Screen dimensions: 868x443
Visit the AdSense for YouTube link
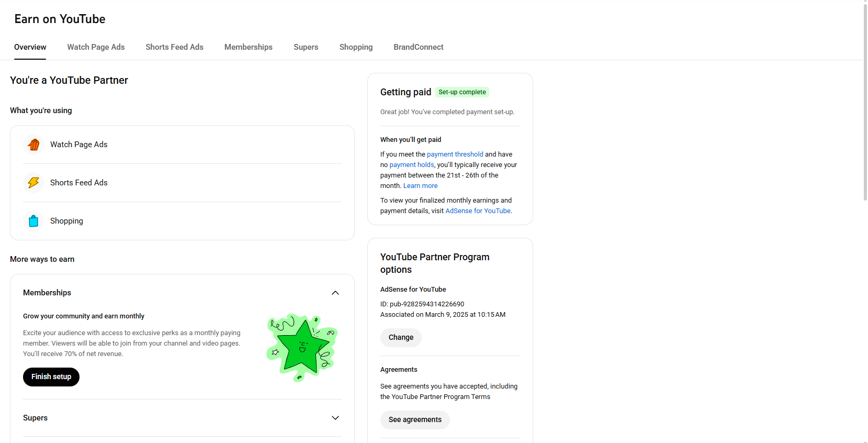(478, 211)
